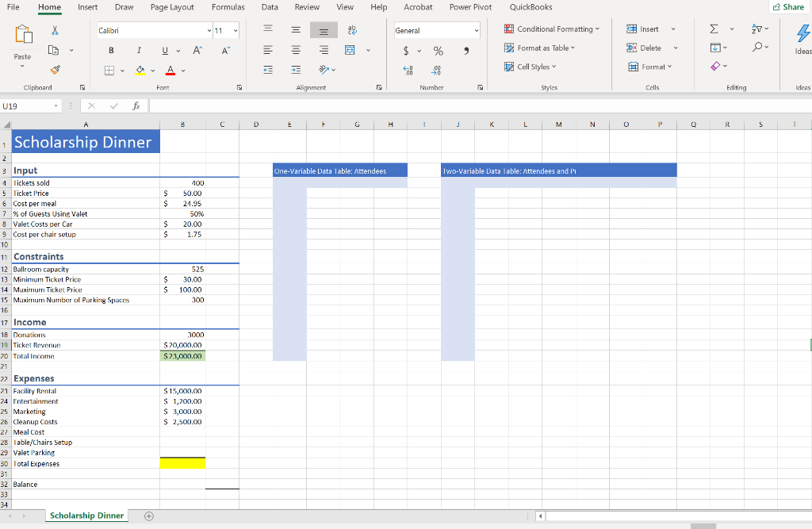Apply Percent Style formatting
The image size is (812, 529).
click(437, 50)
